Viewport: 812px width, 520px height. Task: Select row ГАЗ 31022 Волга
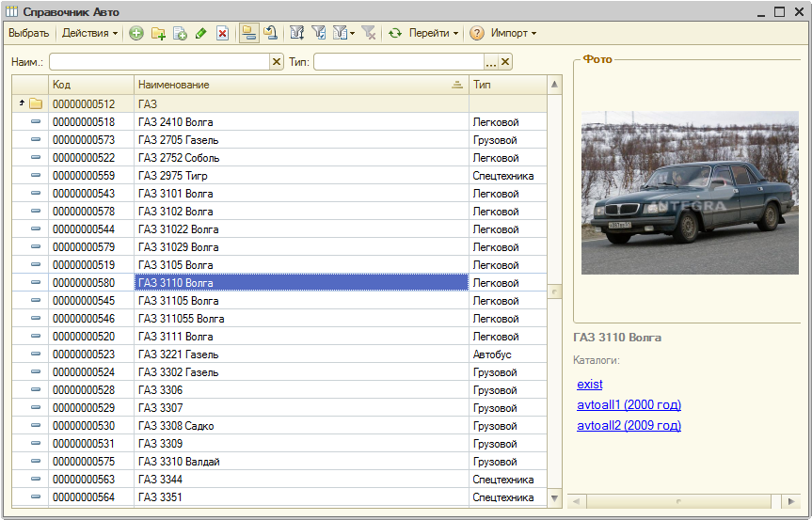pyautogui.click(x=279, y=229)
